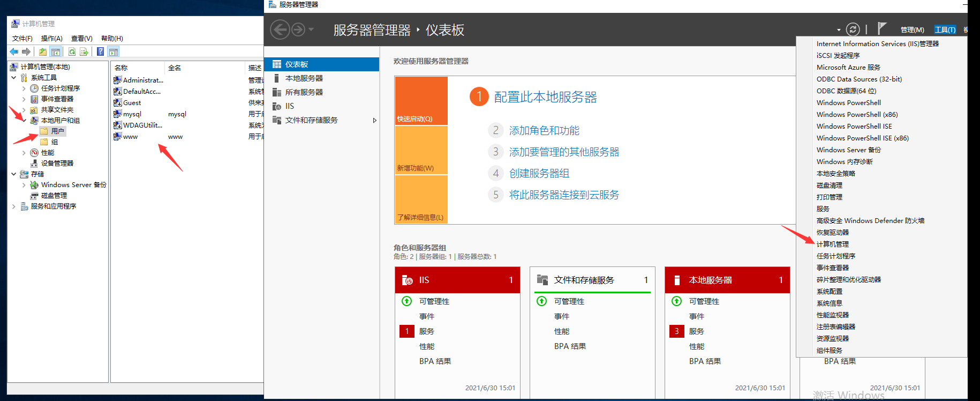Click the 创建服务器组 link
The height and width of the screenshot is (401, 980).
(x=539, y=173)
